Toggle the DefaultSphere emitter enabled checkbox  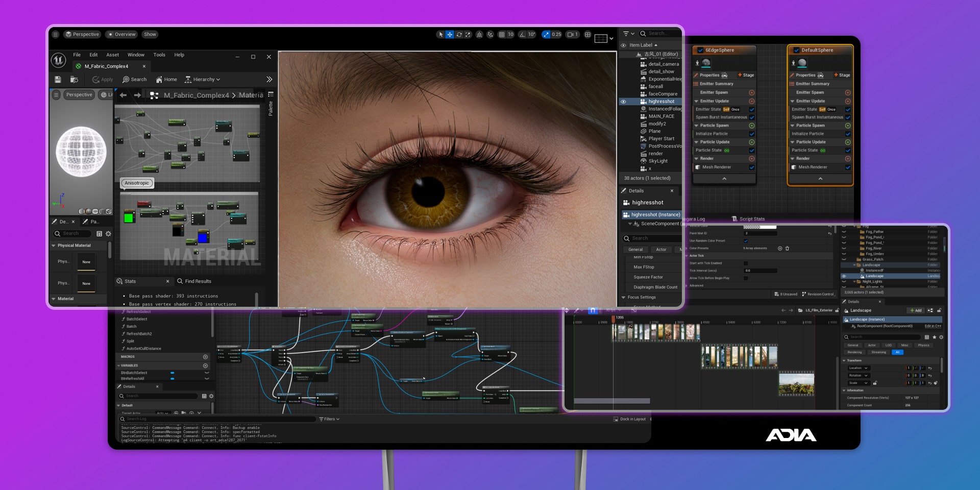point(796,51)
